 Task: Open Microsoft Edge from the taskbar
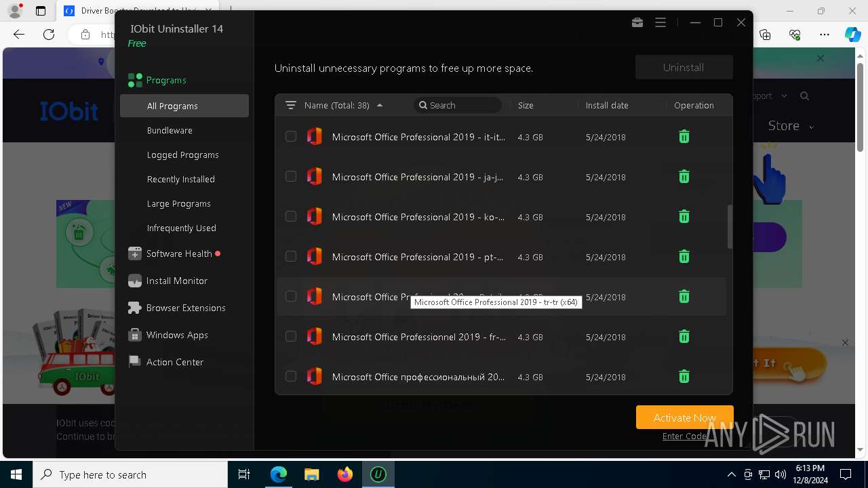(279, 474)
